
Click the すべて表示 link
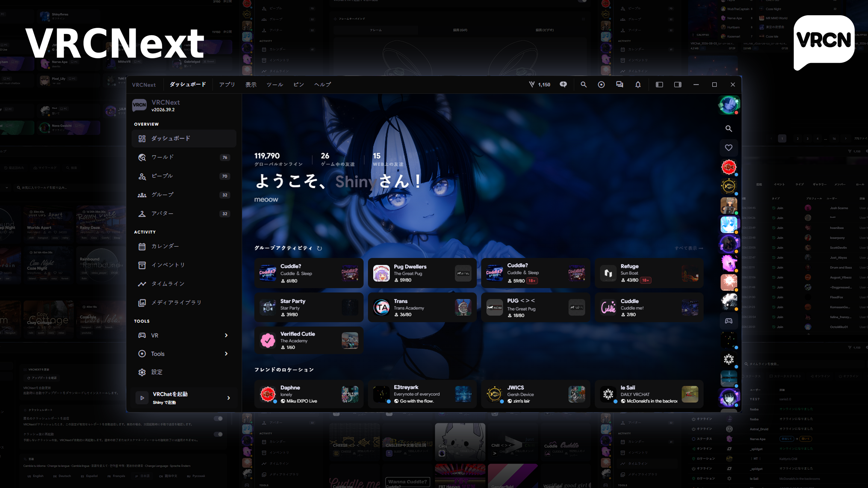click(x=689, y=248)
